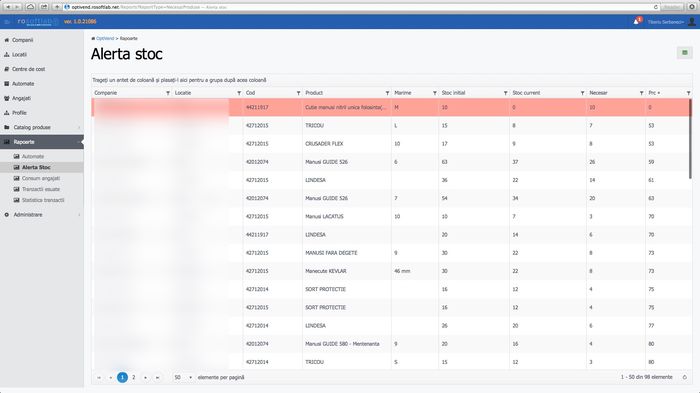Image resolution: width=700 pixels, height=393 pixels.
Task: Open filter on Marime column
Action: [x=434, y=93]
